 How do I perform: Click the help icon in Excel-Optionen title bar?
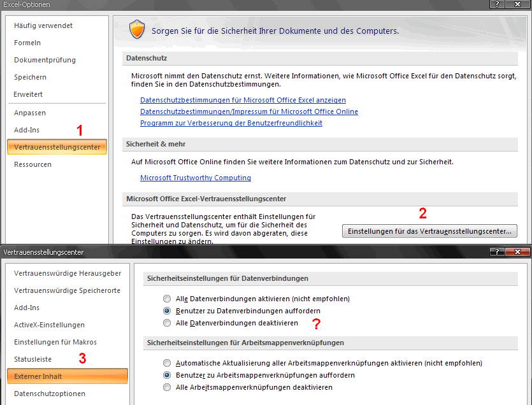[x=497, y=4]
